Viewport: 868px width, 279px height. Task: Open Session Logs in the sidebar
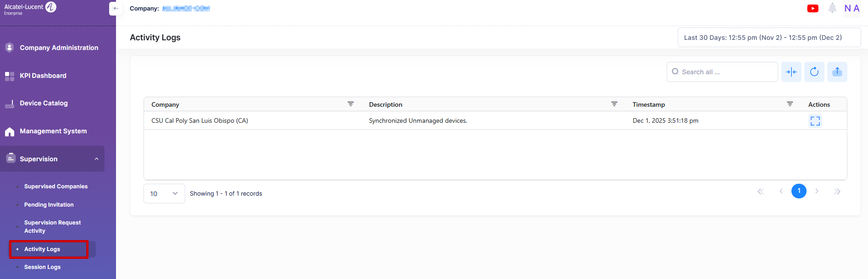pos(42,267)
